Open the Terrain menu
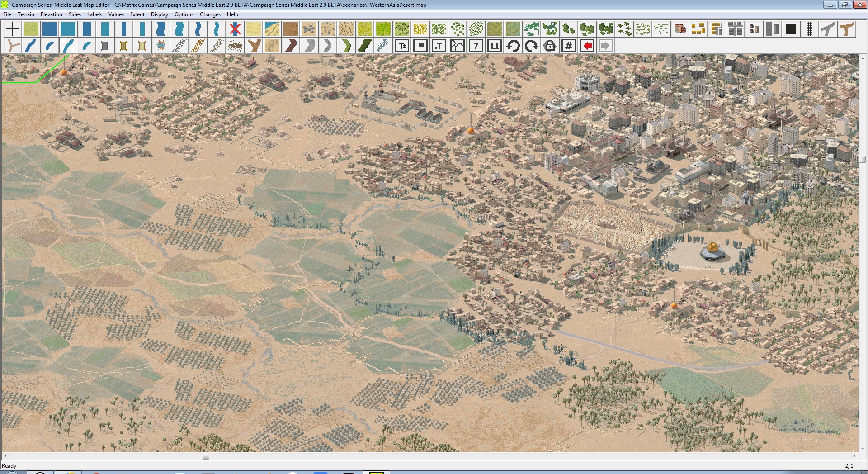Screen dimensions: 868x474 pos(26,14)
